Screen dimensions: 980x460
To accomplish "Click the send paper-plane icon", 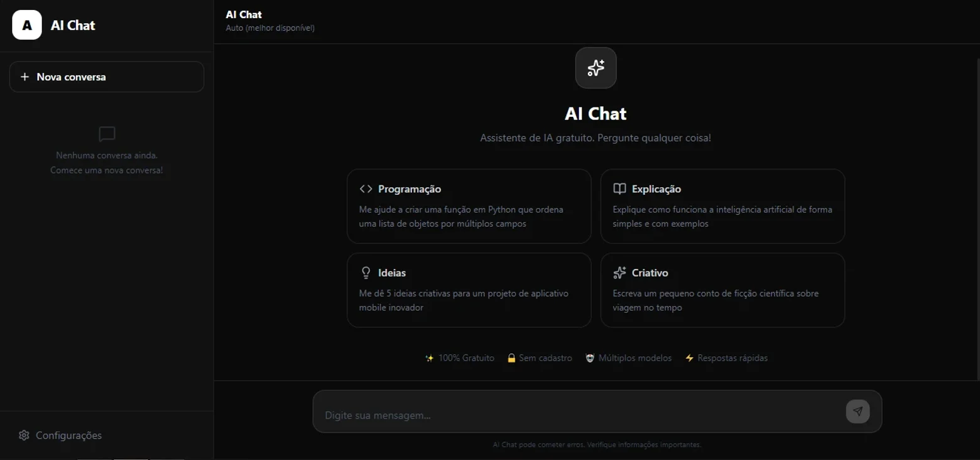I will coord(857,412).
